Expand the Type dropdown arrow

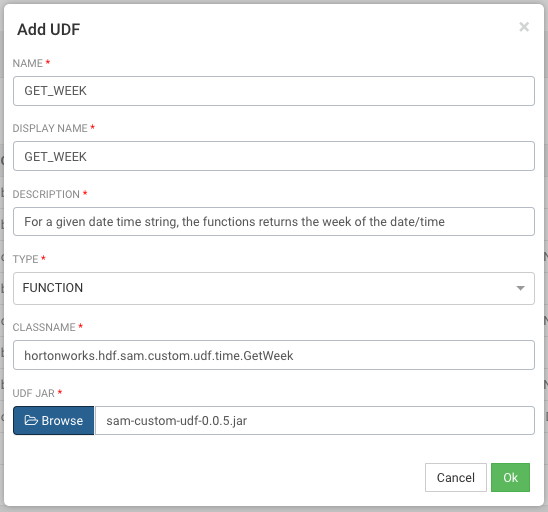(x=520, y=288)
